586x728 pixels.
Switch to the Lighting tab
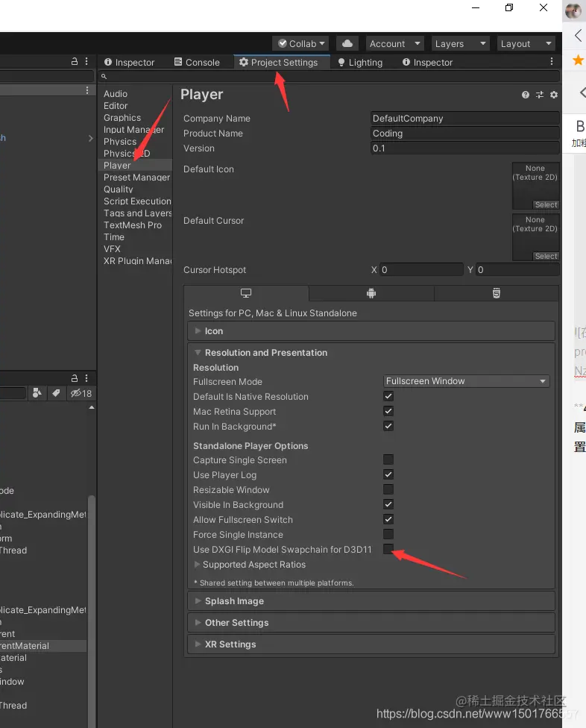[361, 62]
